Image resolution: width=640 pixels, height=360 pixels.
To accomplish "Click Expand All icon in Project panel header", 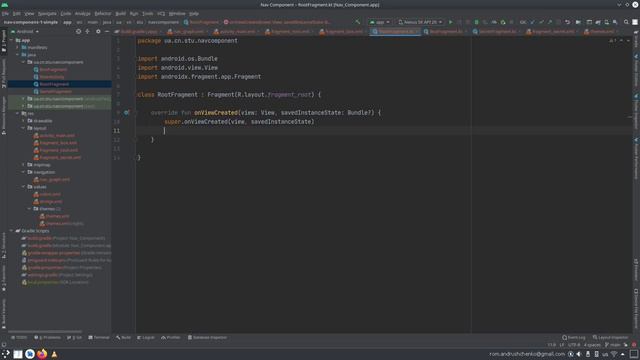I will pyautogui.click(x=87, y=31).
